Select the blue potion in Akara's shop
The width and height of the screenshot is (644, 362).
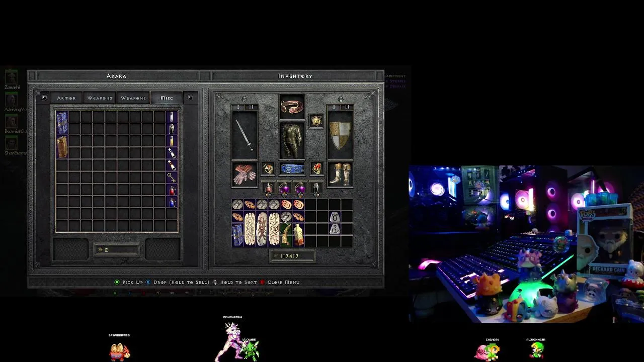pyautogui.click(x=172, y=202)
